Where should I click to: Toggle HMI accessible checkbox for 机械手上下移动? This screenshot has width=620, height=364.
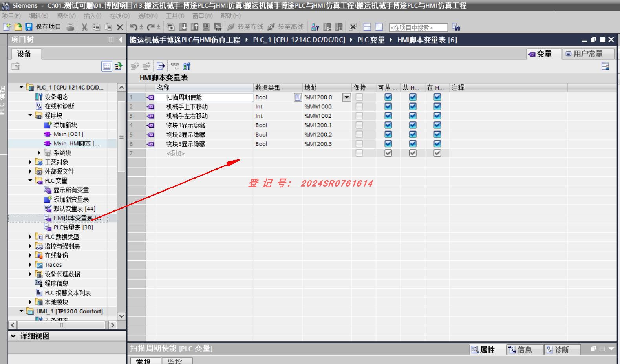[x=388, y=106]
